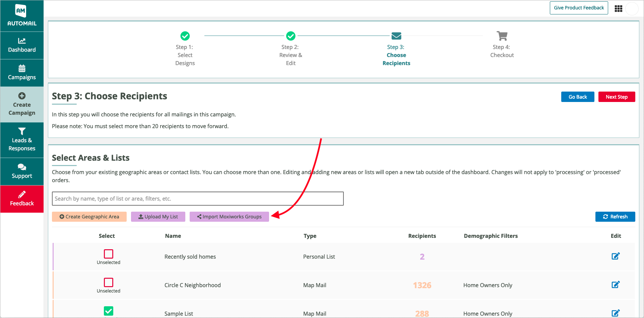Open the Dashboard sidebar item
The width and height of the screenshot is (644, 318).
pos(22,46)
